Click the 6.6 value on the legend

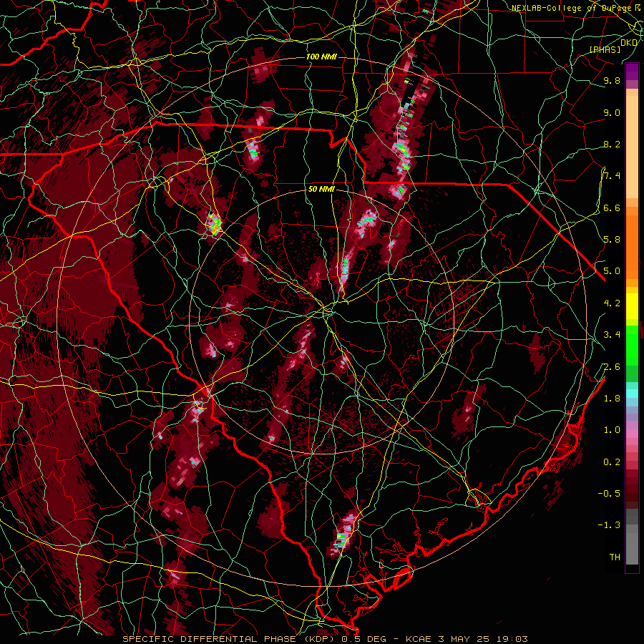pyautogui.click(x=612, y=208)
